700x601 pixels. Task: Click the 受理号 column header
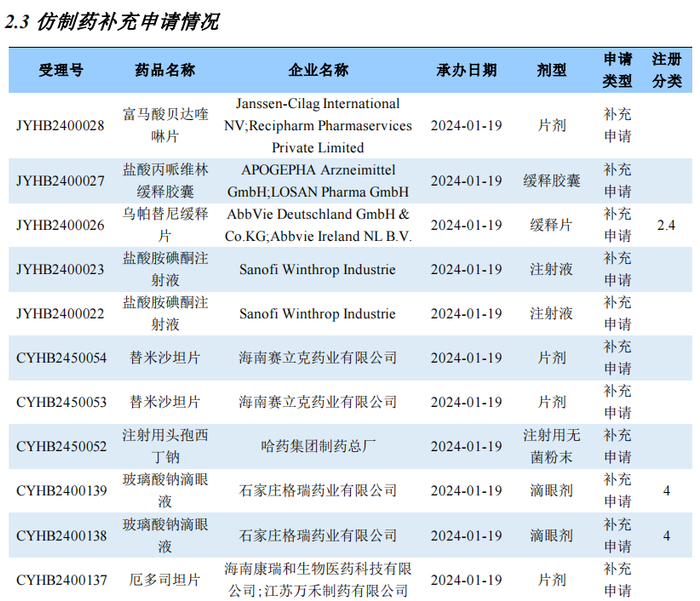[61, 70]
